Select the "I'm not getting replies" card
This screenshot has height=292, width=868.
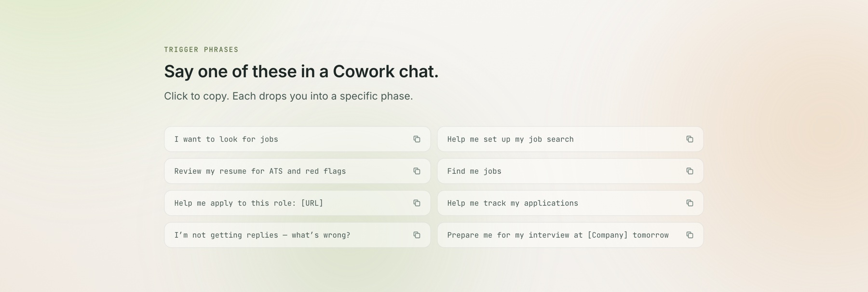[x=289, y=235]
